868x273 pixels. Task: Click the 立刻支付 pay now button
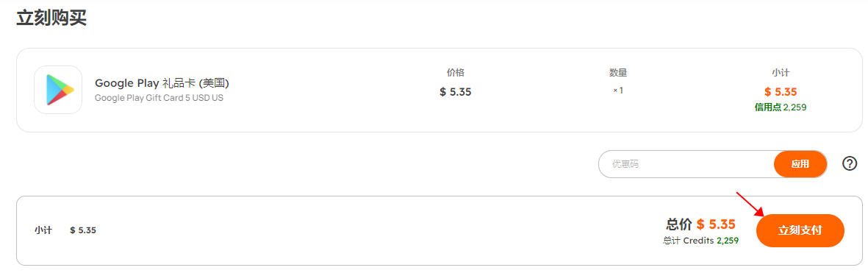click(x=800, y=230)
